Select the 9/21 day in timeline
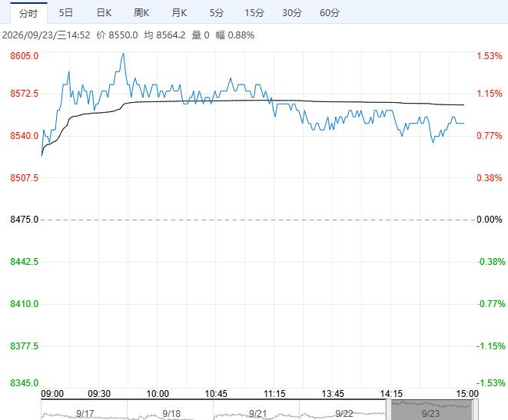 pyautogui.click(x=257, y=413)
